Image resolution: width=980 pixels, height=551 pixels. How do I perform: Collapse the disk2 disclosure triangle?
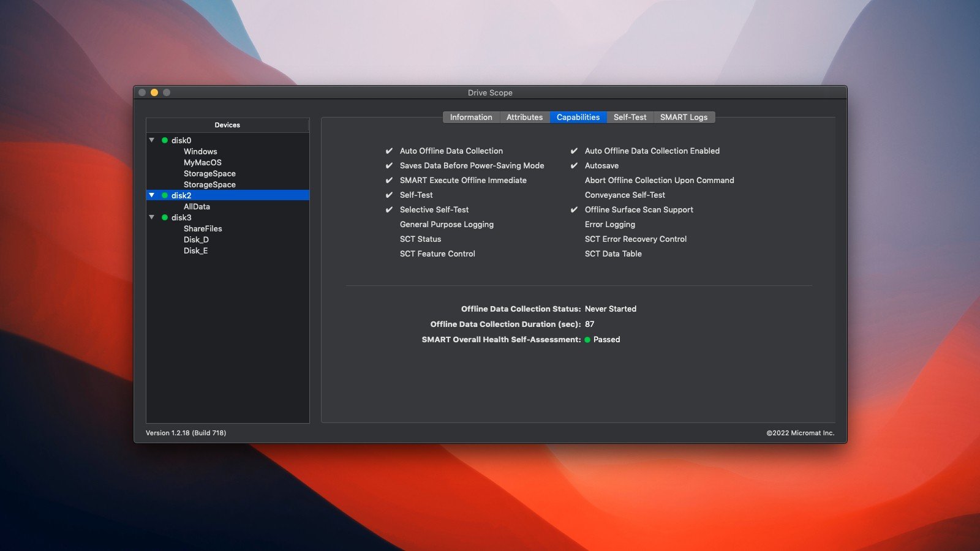coord(152,195)
